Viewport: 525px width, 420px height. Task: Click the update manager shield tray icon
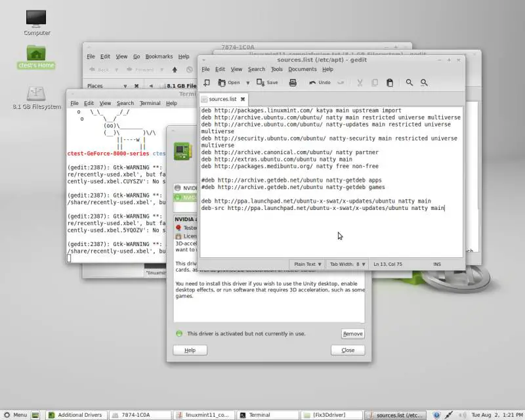point(436,415)
